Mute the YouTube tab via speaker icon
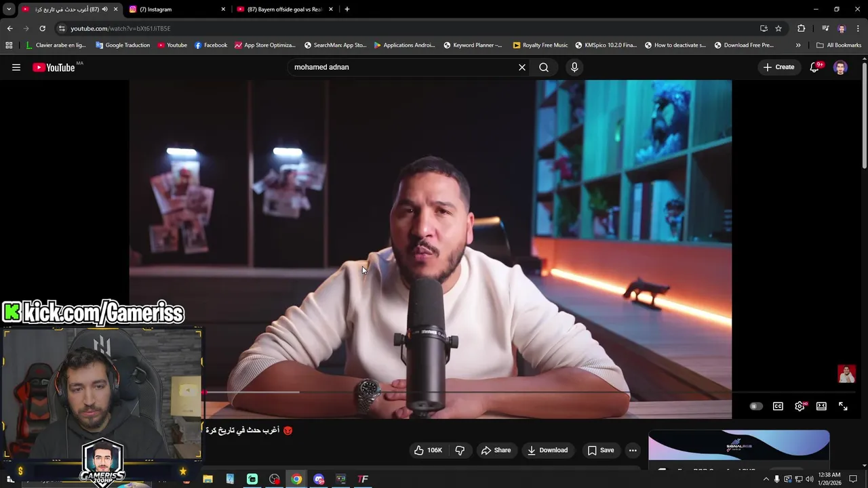This screenshot has width=868, height=488. point(104,9)
